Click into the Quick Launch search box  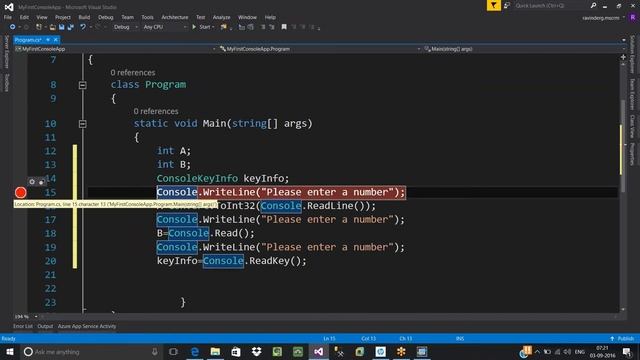(551, 6)
